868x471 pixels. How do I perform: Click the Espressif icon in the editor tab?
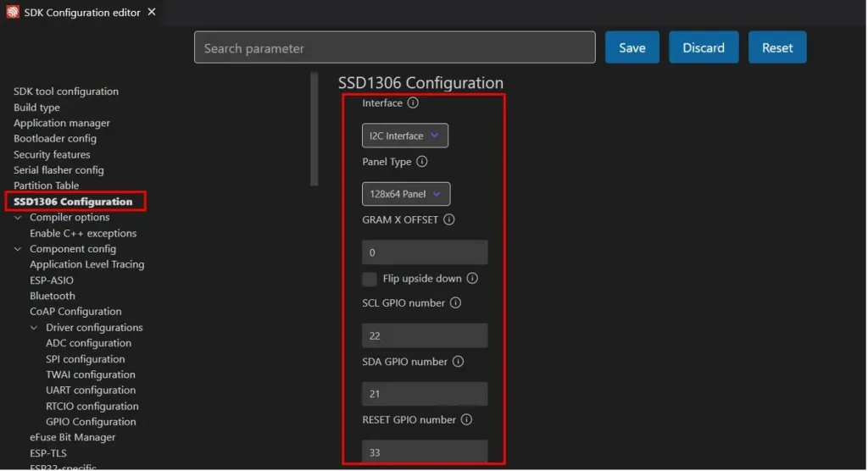(12, 12)
